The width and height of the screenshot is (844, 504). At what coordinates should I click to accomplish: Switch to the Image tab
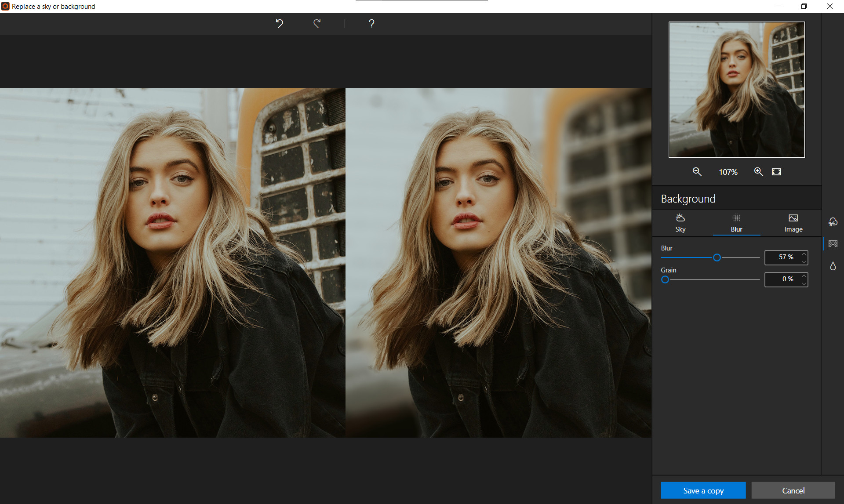point(793,223)
